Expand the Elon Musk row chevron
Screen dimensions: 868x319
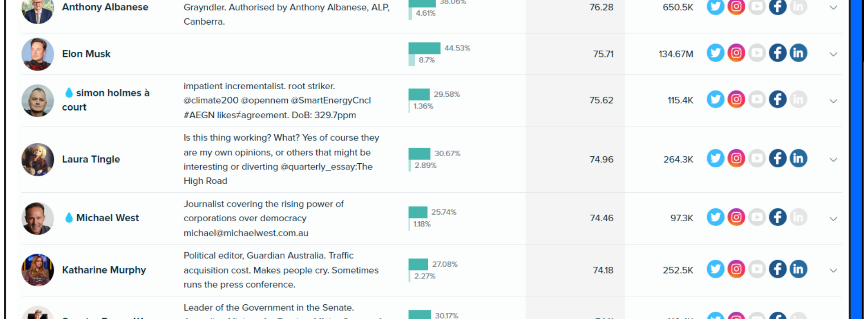coord(833,54)
